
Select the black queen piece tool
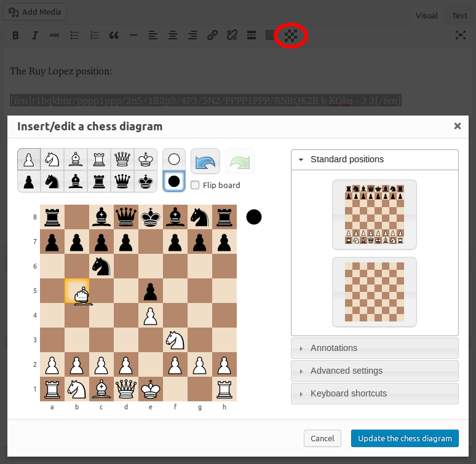pos(122,182)
